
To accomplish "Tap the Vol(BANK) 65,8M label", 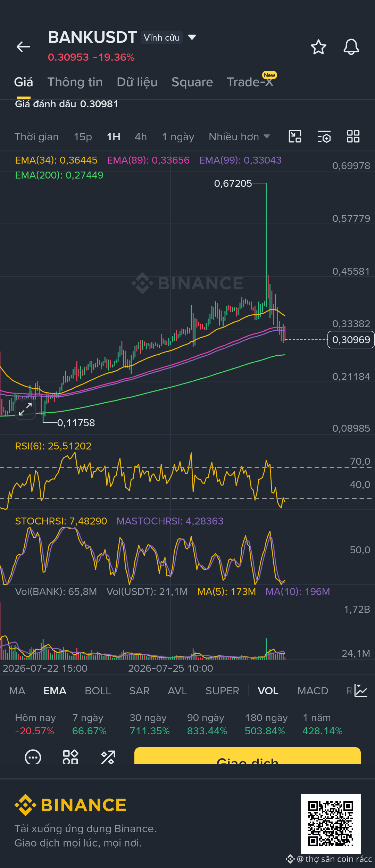I will (x=56, y=592).
